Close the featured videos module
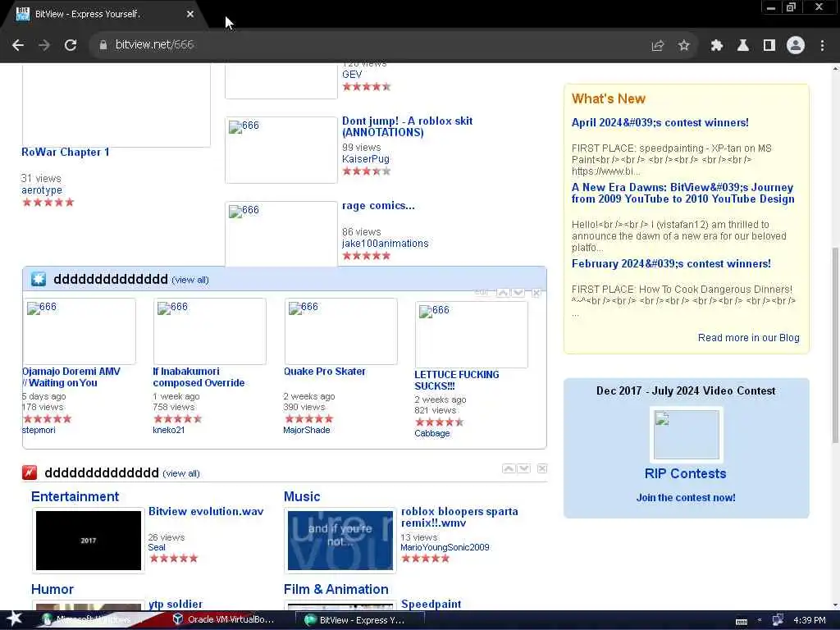Screen dimensions: 840x630 pos(536,293)
